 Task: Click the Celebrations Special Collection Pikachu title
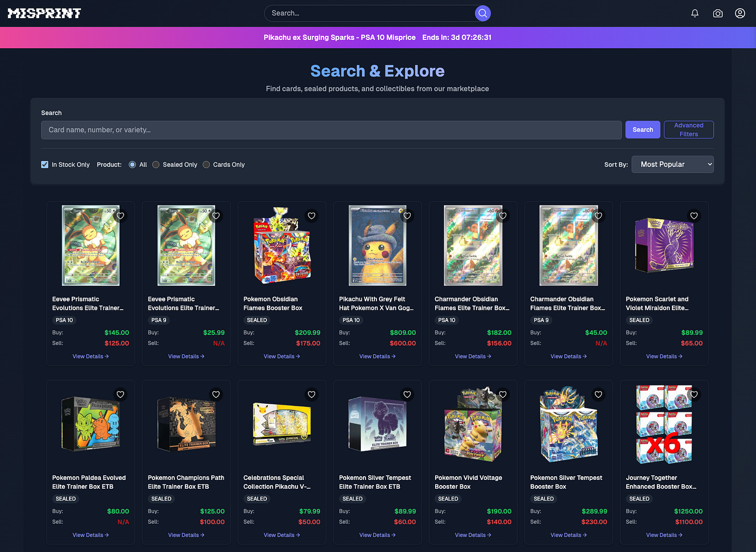click(x=277, y=482)
